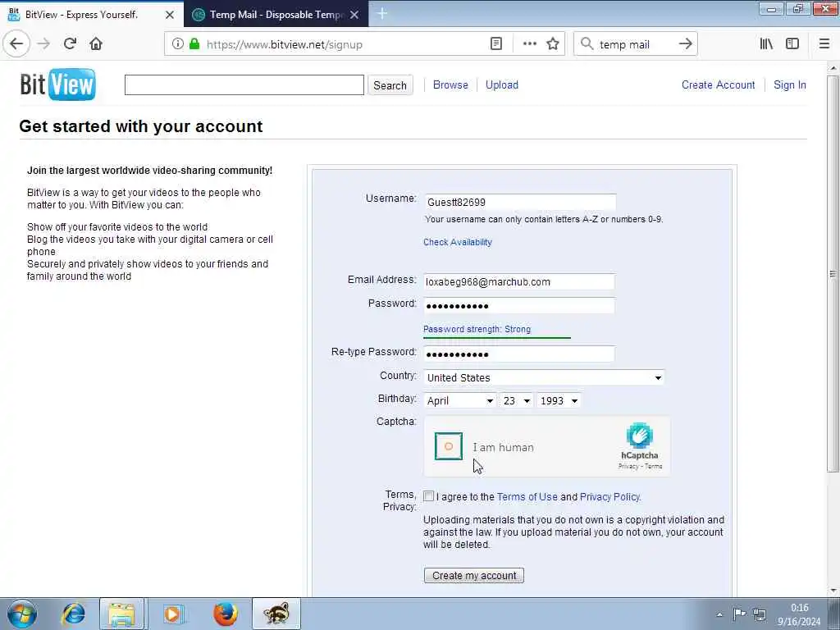Viewport: 840px width, 630px height.
Task: Show hidden tray icons arrow
Action: coord(719,614)
